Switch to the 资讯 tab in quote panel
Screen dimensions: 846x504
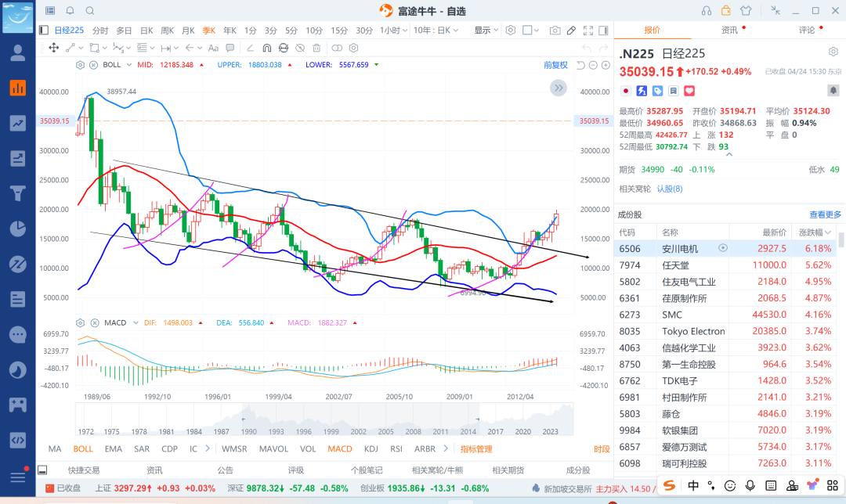coord(728,30)
